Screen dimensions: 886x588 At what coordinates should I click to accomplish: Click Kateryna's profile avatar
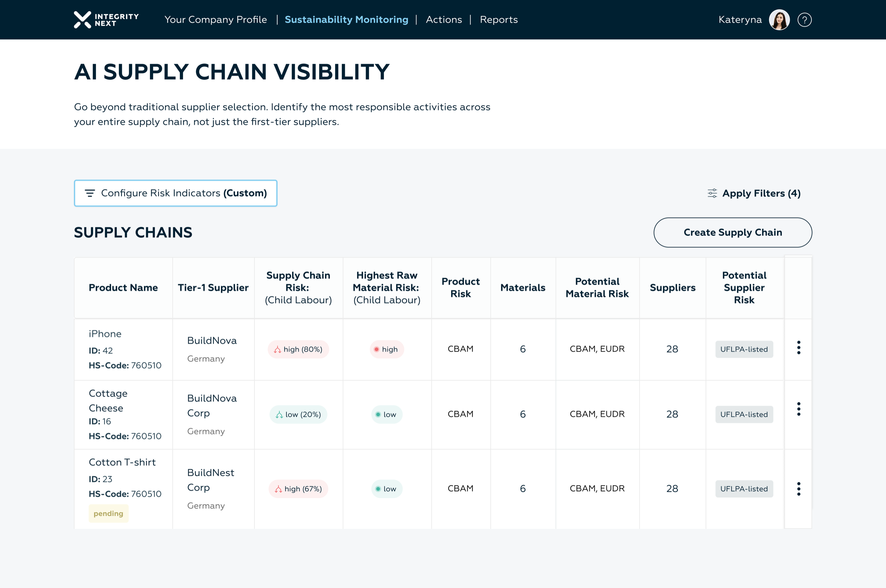779,20
